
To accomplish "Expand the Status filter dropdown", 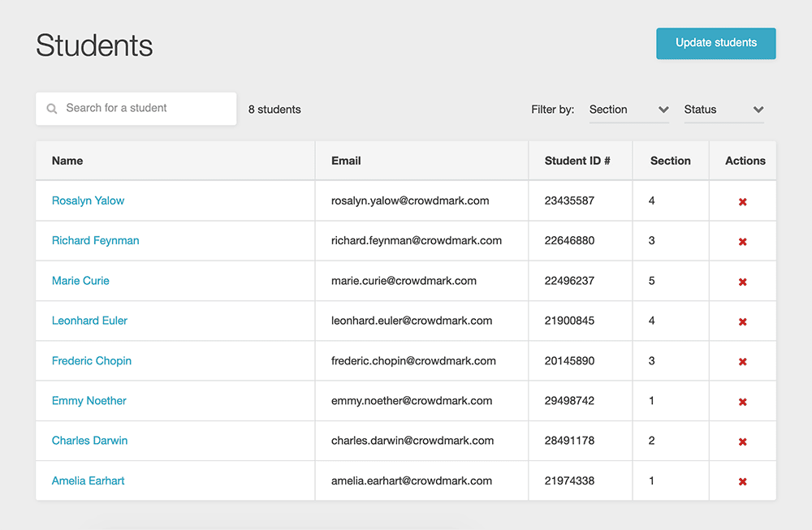I will 723,110.
